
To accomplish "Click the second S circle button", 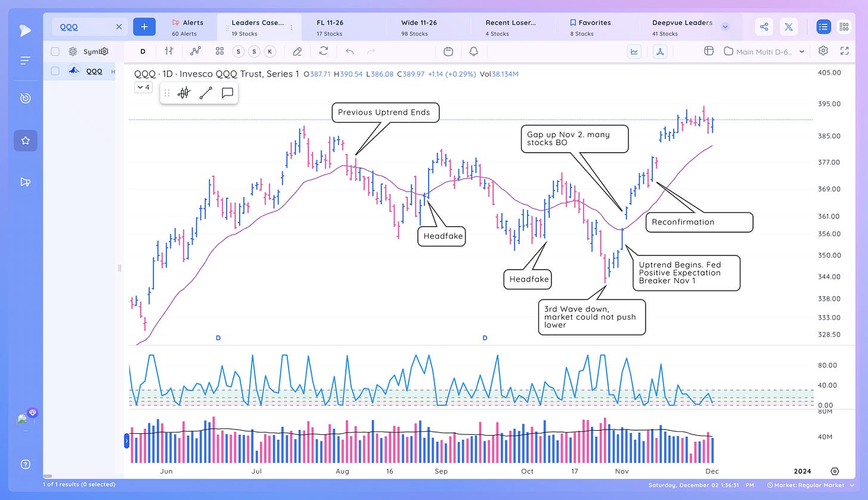I will pyautogui.click(x=255, y=51).
